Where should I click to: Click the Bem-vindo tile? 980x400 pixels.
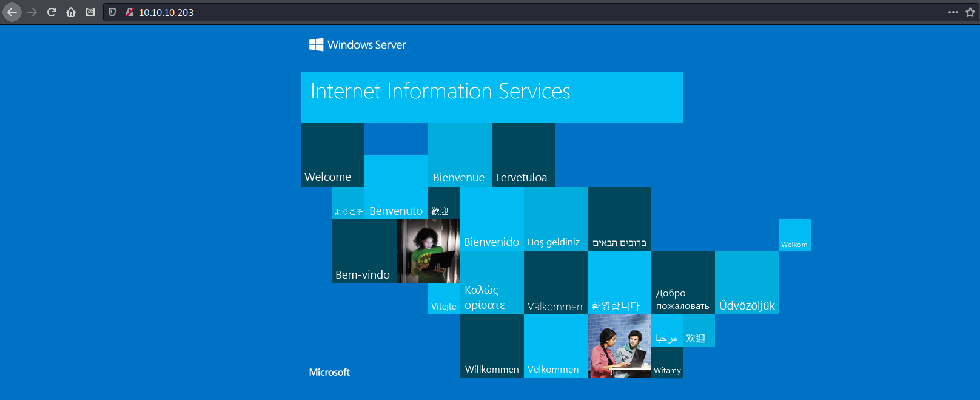[x=364, y=251]
